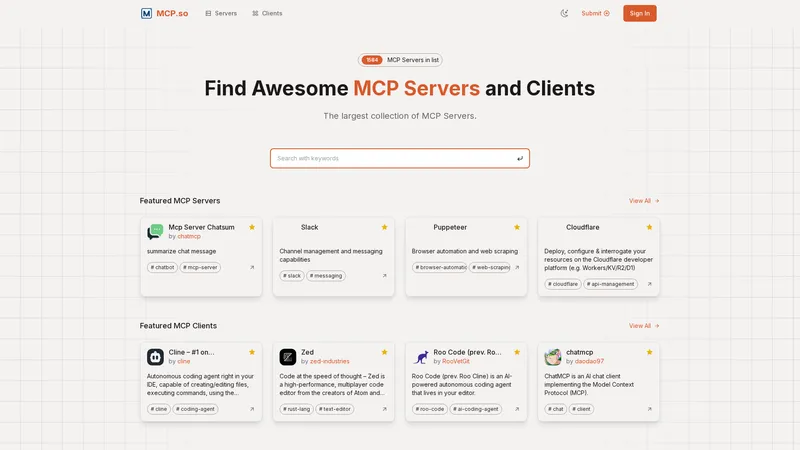Select the # coding-agent tag
Screen dimensions: 800x450
click(195, 409)
